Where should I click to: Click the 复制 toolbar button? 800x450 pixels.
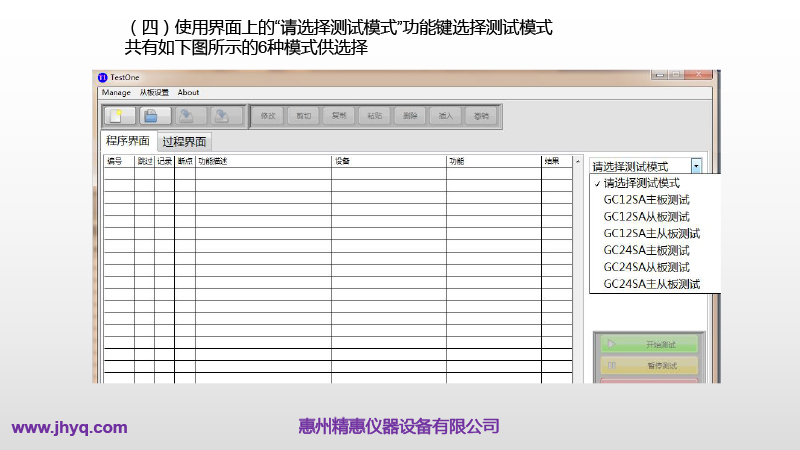(339, 116)
